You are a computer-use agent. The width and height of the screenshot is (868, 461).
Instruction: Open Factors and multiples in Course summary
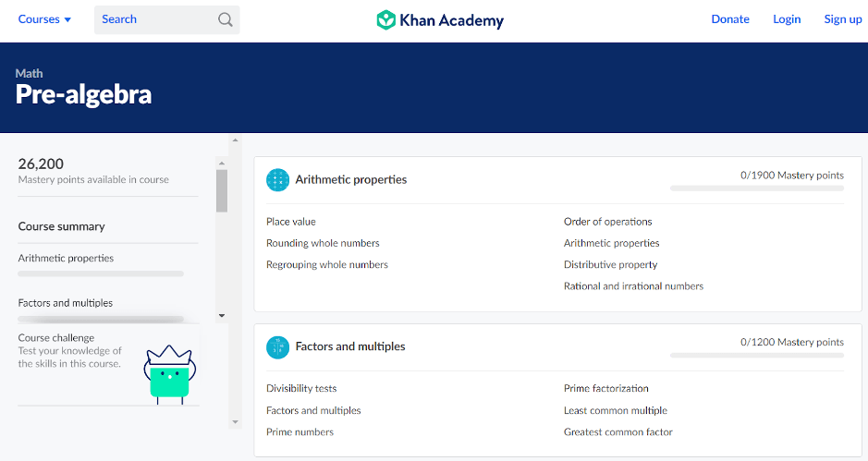point(65,303)
